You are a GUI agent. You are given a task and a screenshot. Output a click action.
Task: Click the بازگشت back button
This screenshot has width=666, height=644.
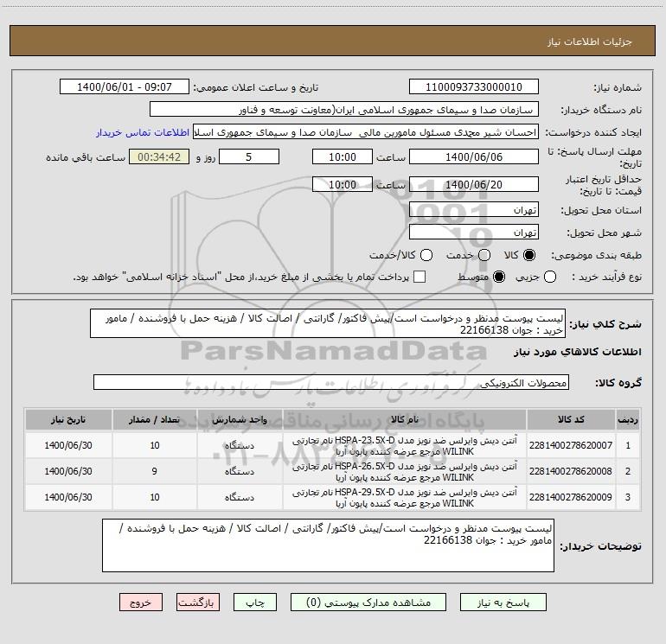click(x=198, y=603)
